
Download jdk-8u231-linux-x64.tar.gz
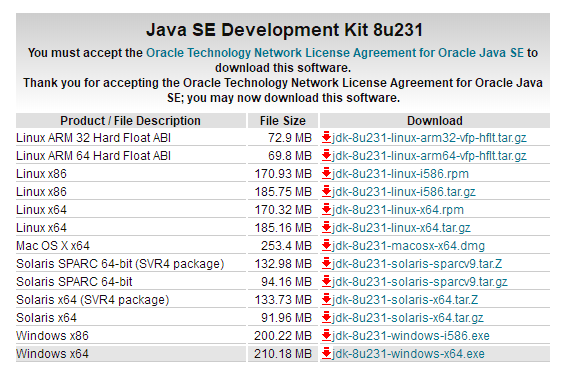coord(401,228)
